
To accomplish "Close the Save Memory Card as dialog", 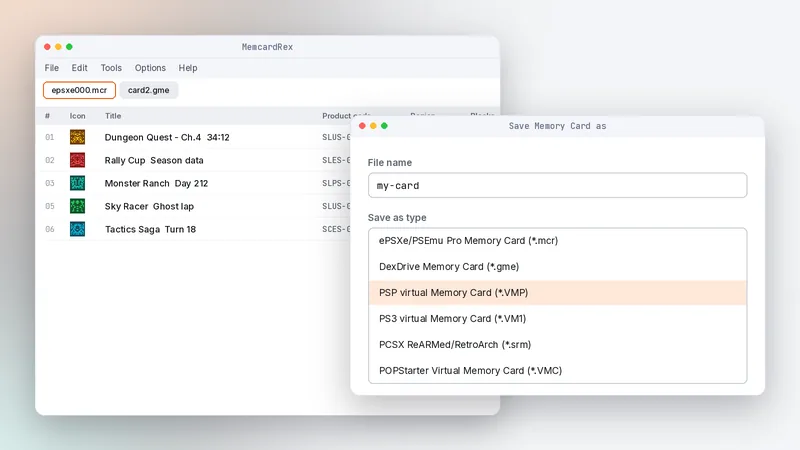I will pyautogui.click(x=362, y=126).
